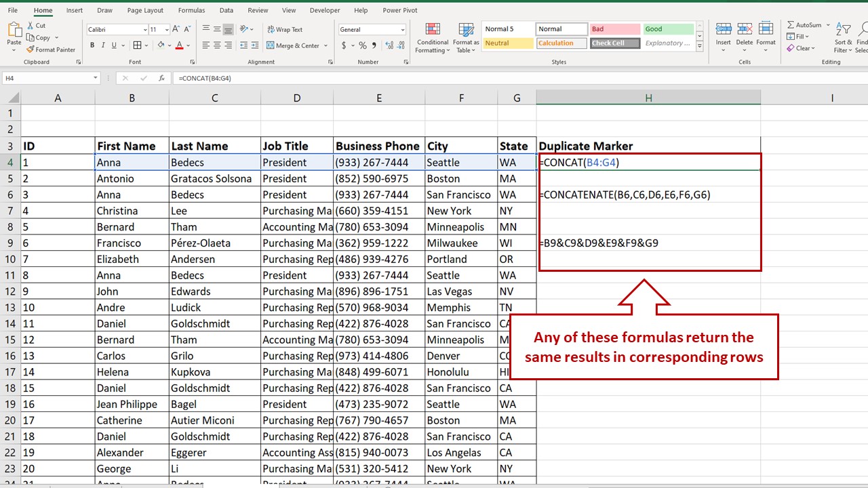868x488 pixels.
Task: Click Insert Function fx button
Action: click(161, 78)
